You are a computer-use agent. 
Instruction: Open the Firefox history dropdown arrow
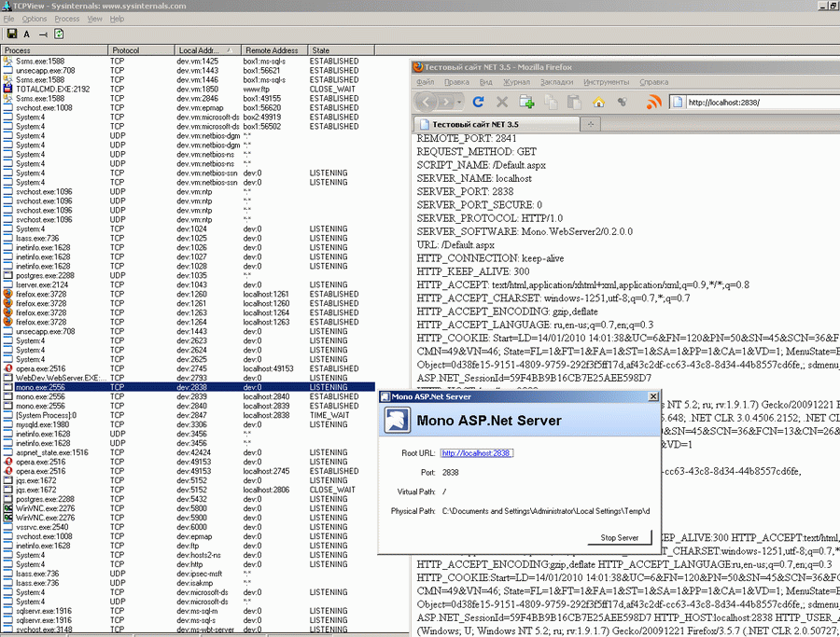[459, 102]
